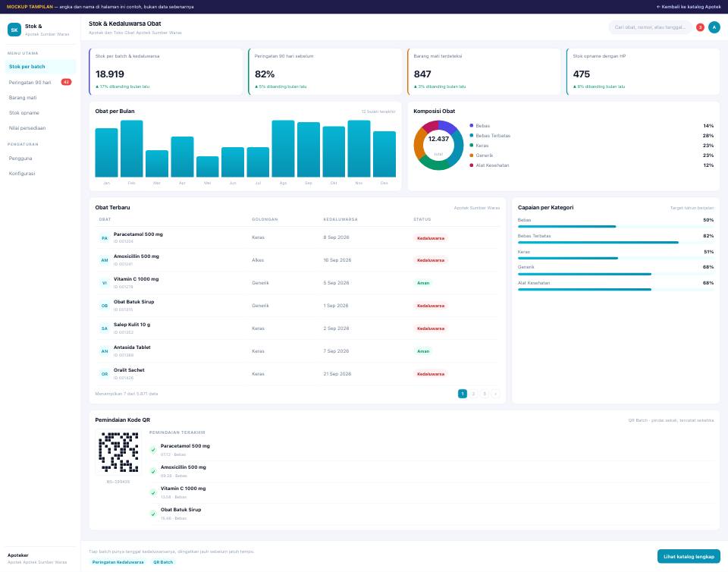
Task: Click the date 16 Sep 2026
Action: pyautogui.click(x=337, y=260)
